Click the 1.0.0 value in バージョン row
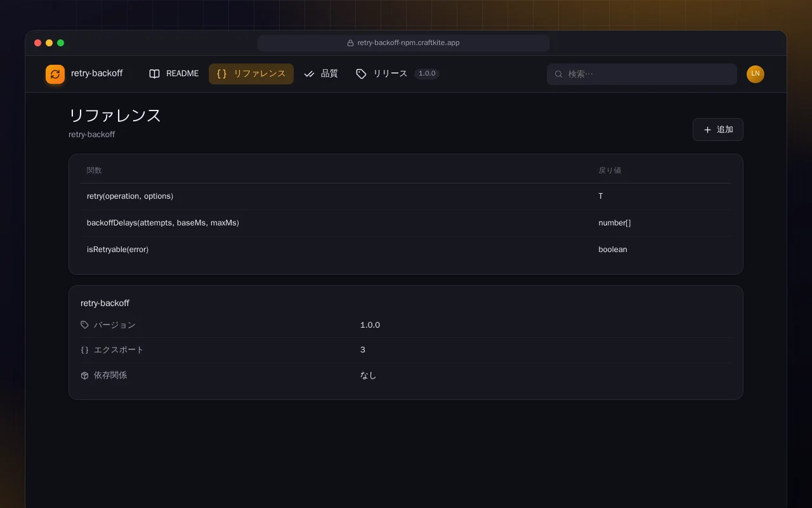812x508 pixels. tap(370, 324)
